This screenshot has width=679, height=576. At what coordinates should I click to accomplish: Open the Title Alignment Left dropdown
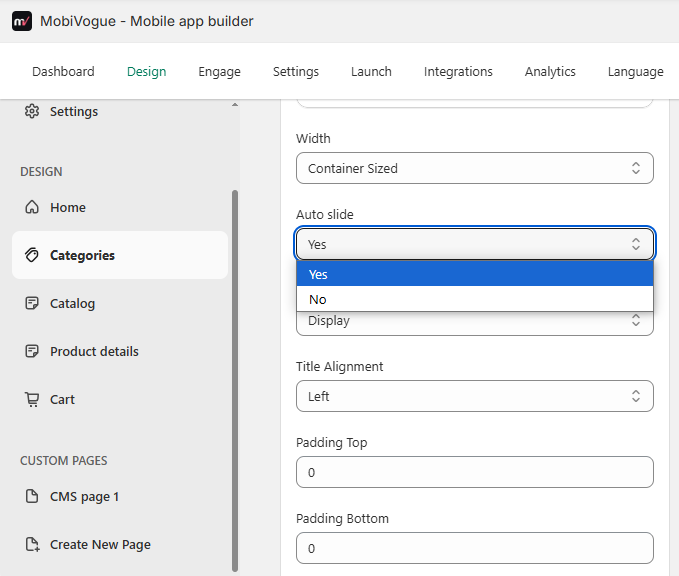(x=475, y=396)
